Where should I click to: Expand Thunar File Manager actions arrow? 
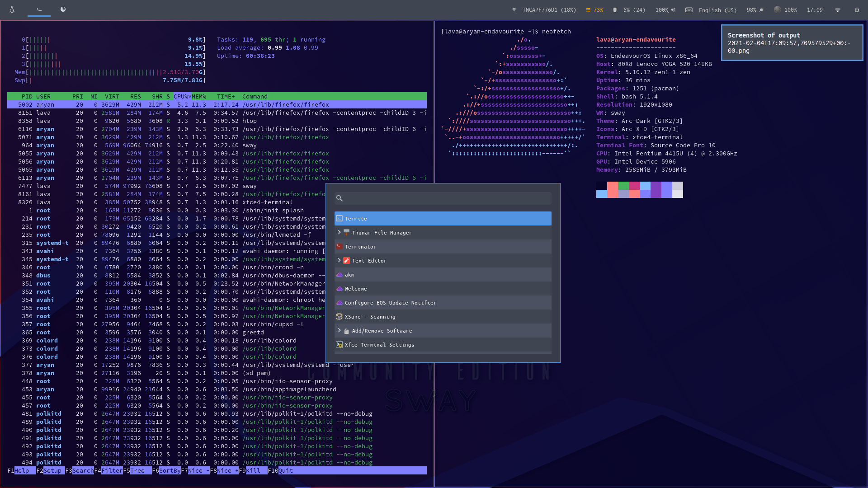339,232
